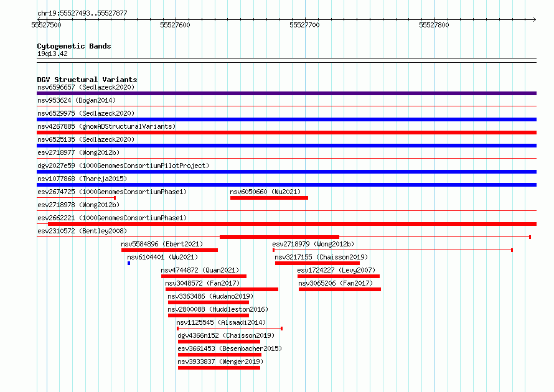Click ruler position 55527700
The height and width of the screenshot is (392, 554).
point(304,25)
